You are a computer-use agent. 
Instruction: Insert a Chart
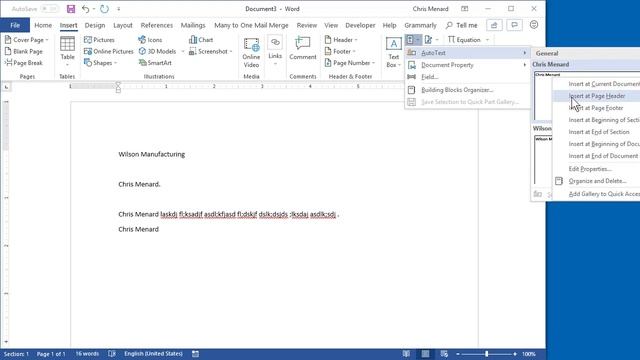coord(201,40)
